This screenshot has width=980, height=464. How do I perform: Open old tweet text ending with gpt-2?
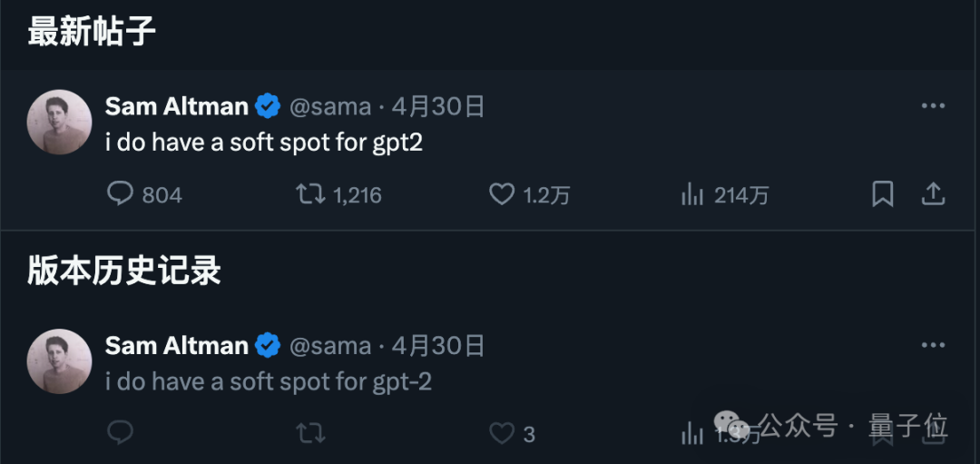click(269, 381)
